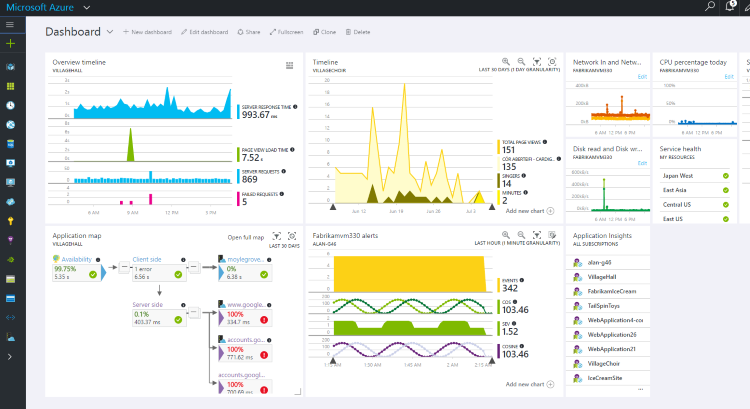Zoom in on the Timeline chart

506,62
